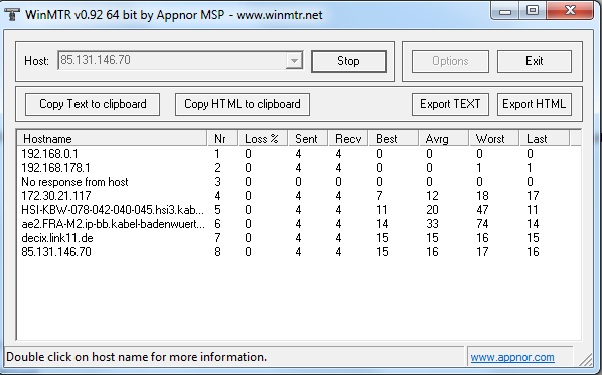The width and height of the screenshot is (602, 375).
Task: Open the www.appnor.com link
Action: click(x=513, y=357)
